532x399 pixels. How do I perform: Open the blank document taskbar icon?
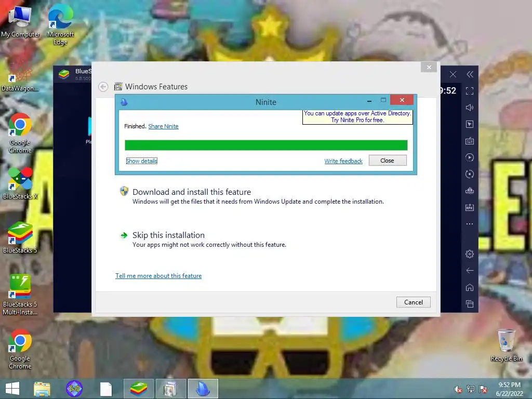click(106, 389)
